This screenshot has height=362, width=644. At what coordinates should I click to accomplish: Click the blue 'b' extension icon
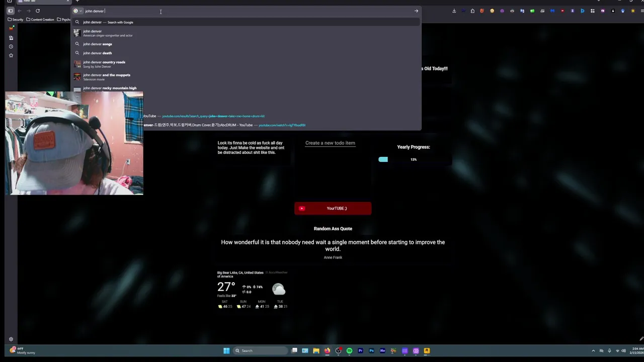[x=583, y=11]
